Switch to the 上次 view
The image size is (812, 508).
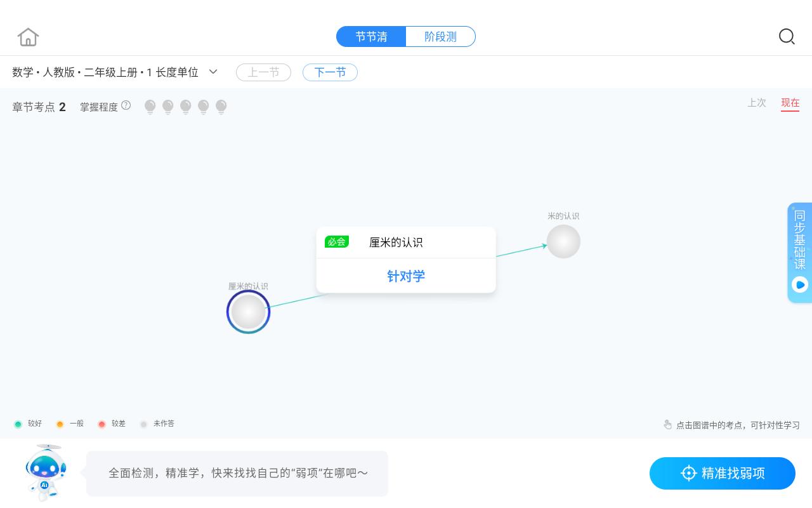pos(757,102)
